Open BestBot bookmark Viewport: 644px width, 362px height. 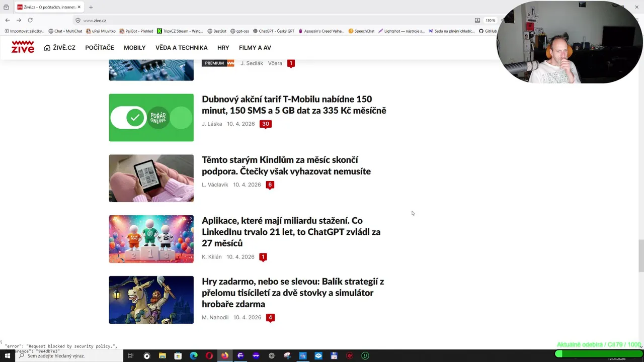[x=217, y=31]
